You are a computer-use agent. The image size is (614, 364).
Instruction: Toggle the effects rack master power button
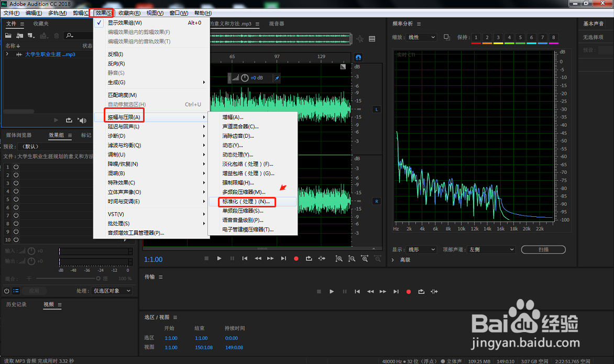(x=7, y=291)
